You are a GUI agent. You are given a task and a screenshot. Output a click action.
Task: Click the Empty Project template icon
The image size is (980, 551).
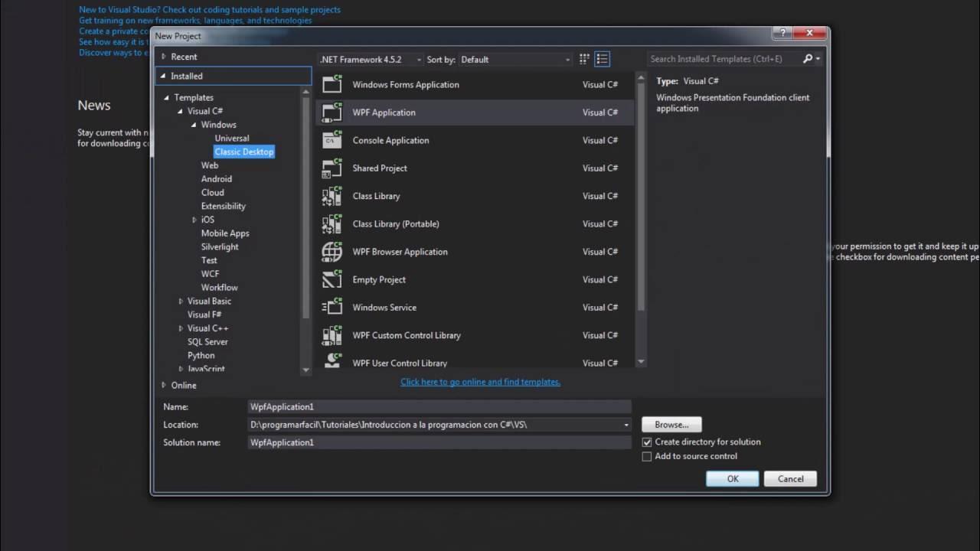point(332,279)
